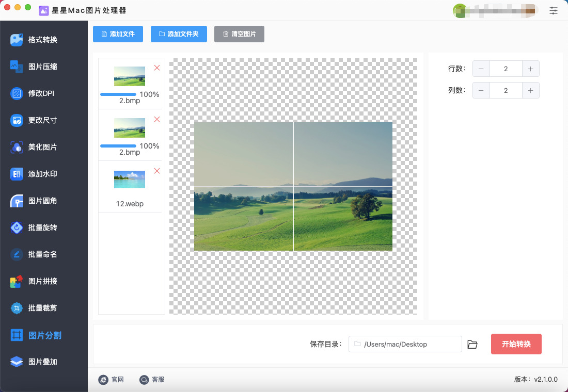Open the 图片叠加 layers icon
Image resolution: width=568 pixels, height=392 pixels.
(x=17, y=362)
